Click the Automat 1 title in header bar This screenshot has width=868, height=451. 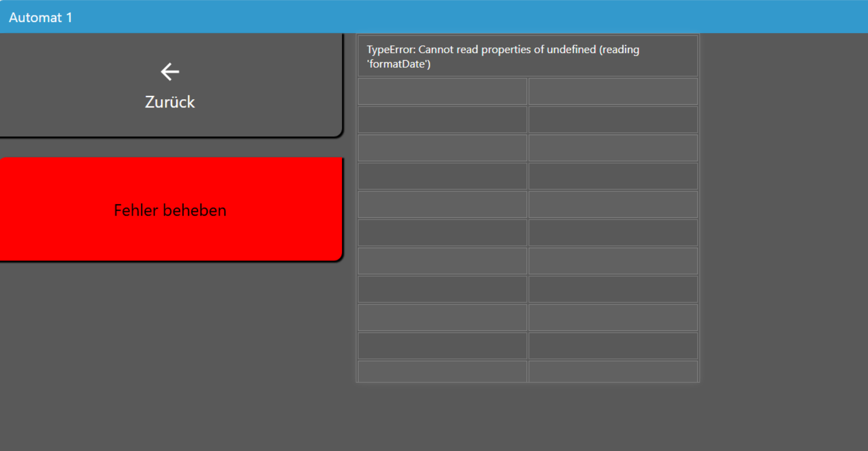[40, 18]
